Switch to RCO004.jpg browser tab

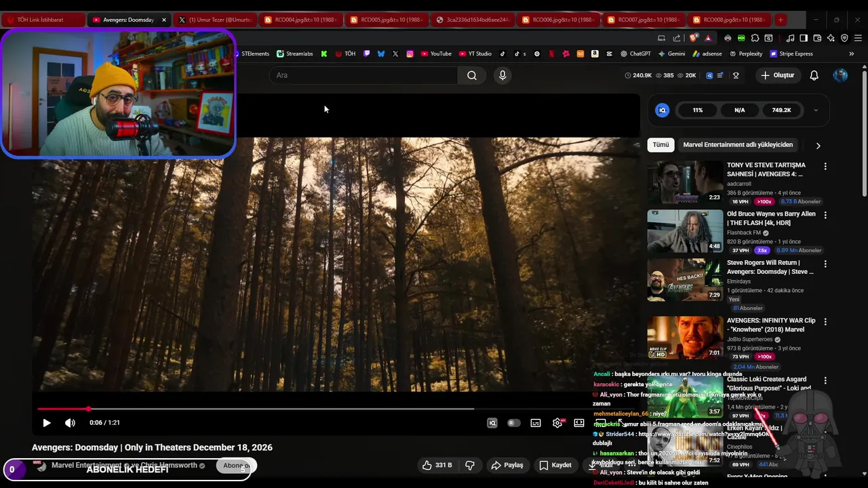point(300,20)
